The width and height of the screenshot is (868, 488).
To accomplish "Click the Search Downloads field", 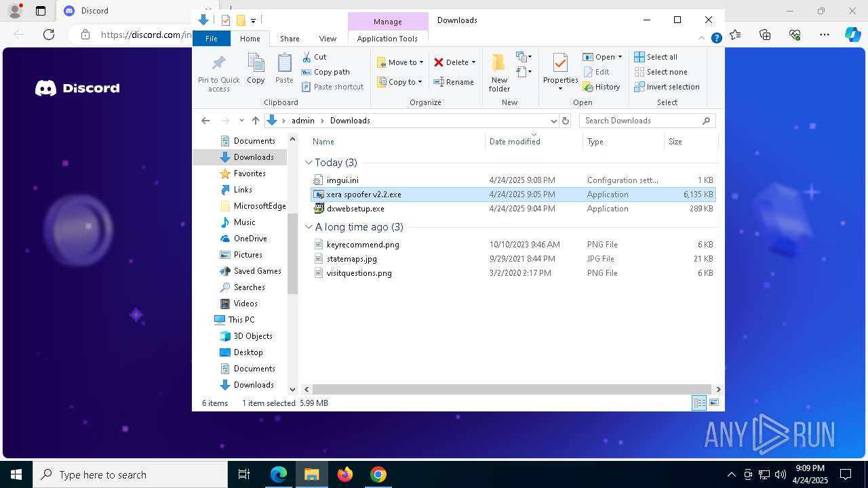I will [647, 121].
